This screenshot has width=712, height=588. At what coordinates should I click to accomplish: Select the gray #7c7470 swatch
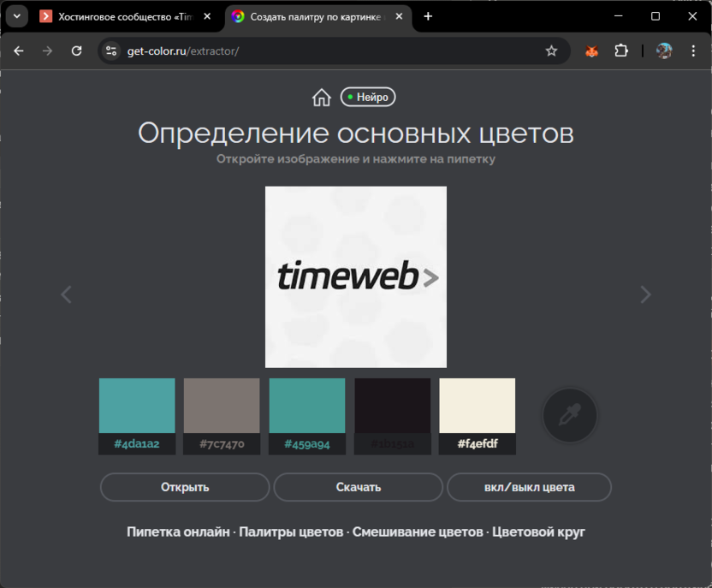click(x=222, y=406)
